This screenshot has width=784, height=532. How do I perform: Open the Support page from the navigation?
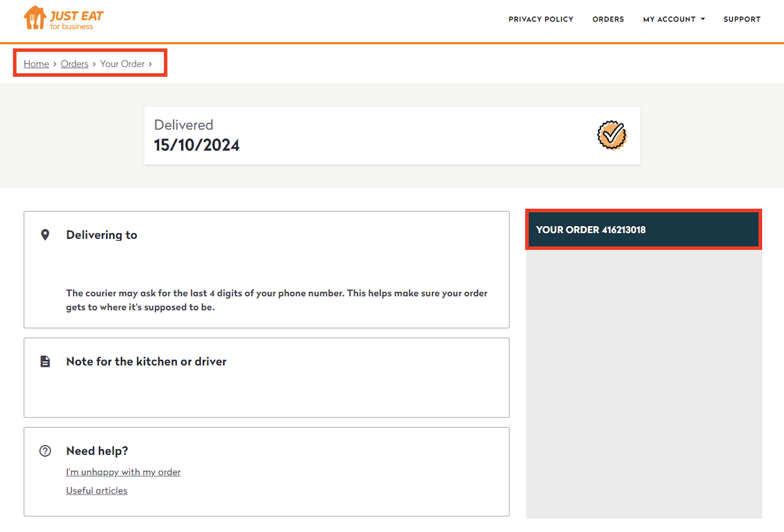(x=742, y=19)
